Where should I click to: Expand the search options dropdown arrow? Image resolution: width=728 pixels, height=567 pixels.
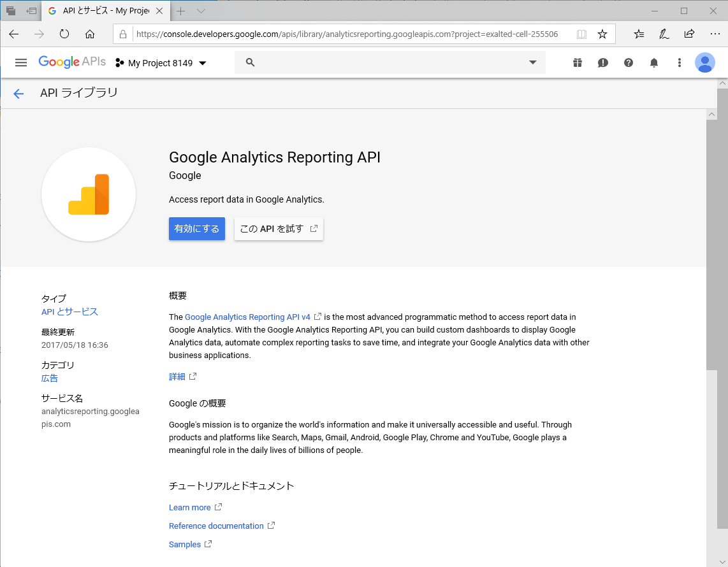click(x=532, y=62)
